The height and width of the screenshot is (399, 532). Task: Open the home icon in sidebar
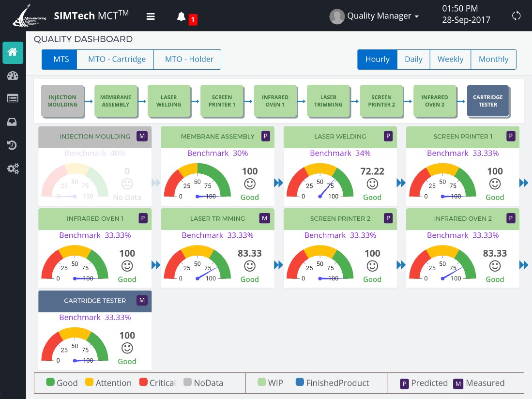point(13,52)
